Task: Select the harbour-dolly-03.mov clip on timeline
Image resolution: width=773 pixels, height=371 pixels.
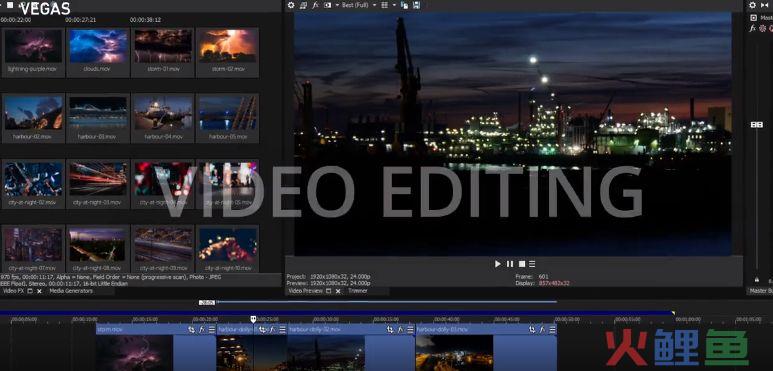Action: (486, 347)
